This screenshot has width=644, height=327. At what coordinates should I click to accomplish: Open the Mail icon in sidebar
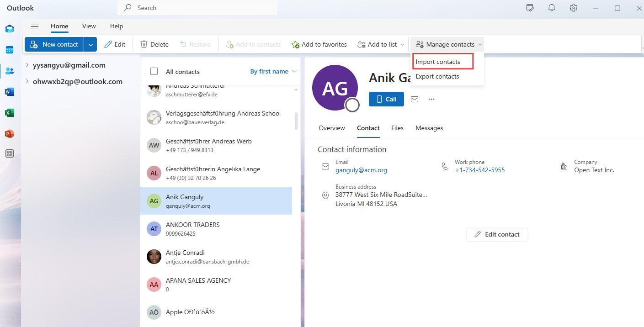(10, 29)
